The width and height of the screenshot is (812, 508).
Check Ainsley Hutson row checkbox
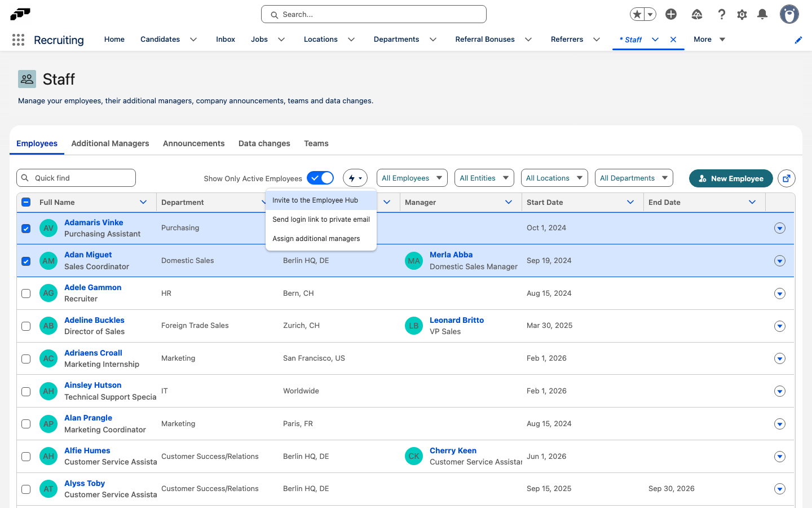tap(26, 392)
